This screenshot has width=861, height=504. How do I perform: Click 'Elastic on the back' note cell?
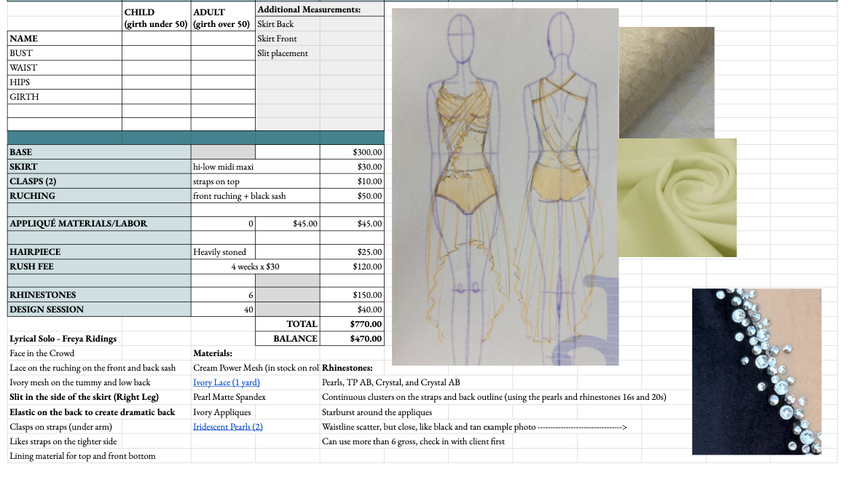click(93, 412)
